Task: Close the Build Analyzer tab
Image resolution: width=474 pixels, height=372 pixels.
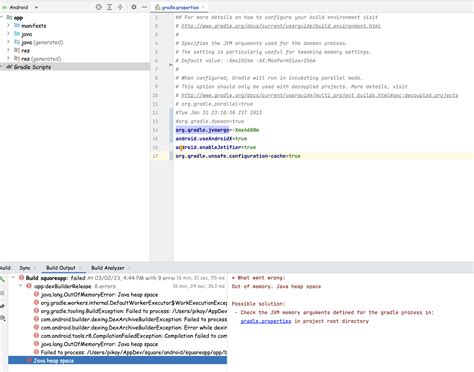Action: click(129, 268)
